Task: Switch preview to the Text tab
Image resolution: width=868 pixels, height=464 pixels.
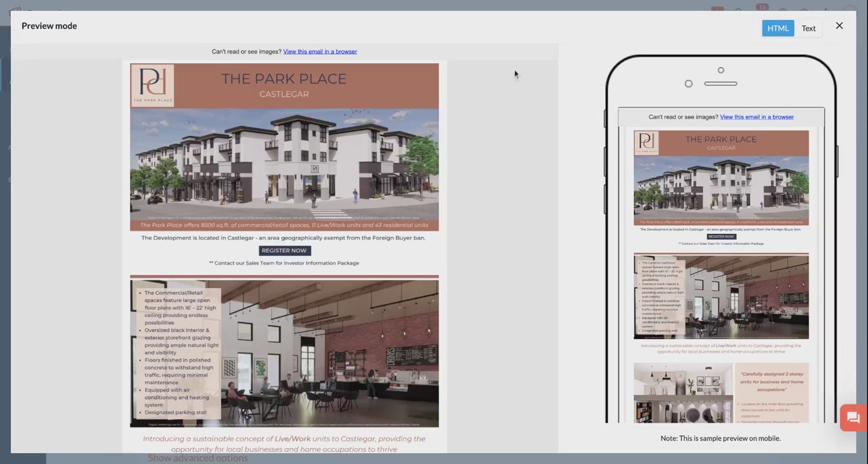Action: tap(809, 28)
